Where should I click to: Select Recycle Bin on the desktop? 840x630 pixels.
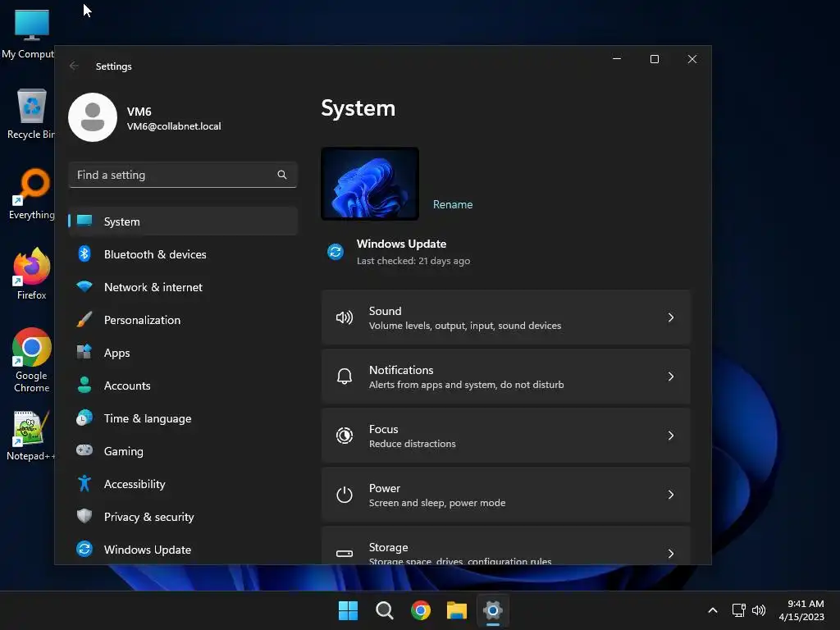coord(32,113)
